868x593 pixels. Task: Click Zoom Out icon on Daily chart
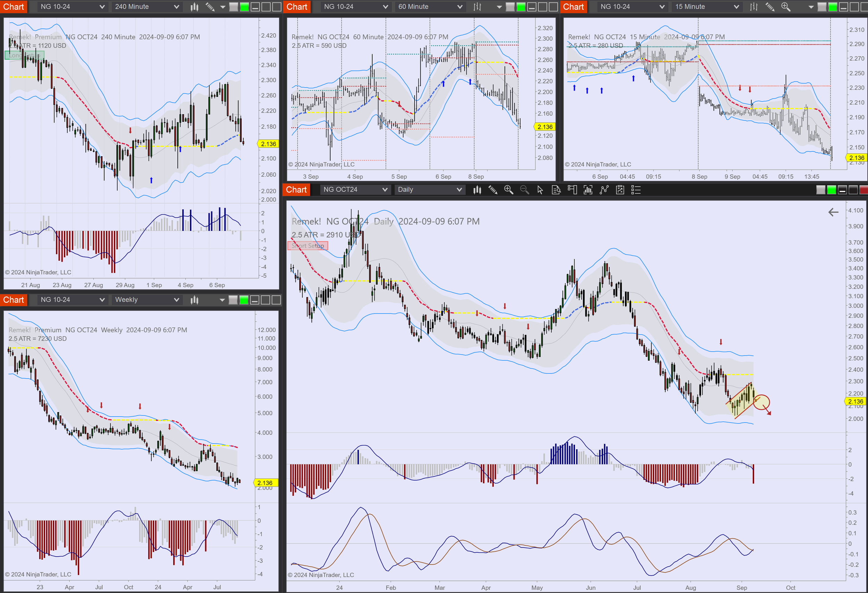[x=524, y=190]
